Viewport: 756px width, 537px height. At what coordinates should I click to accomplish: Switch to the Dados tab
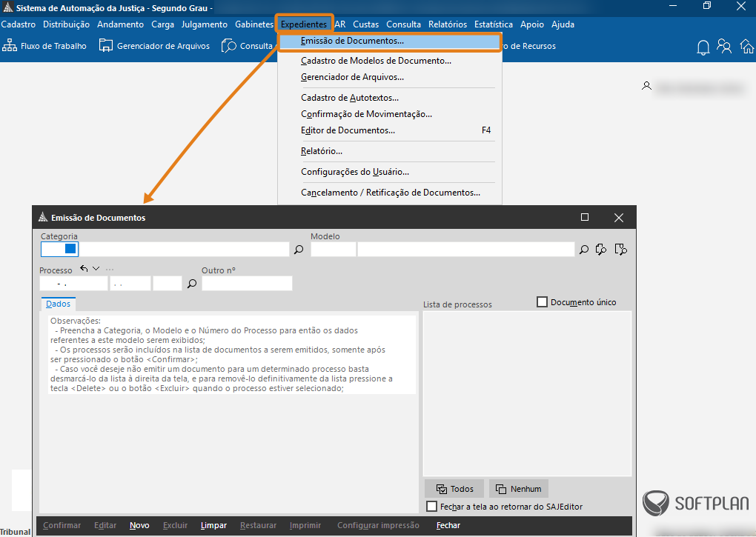coord(59,304)
